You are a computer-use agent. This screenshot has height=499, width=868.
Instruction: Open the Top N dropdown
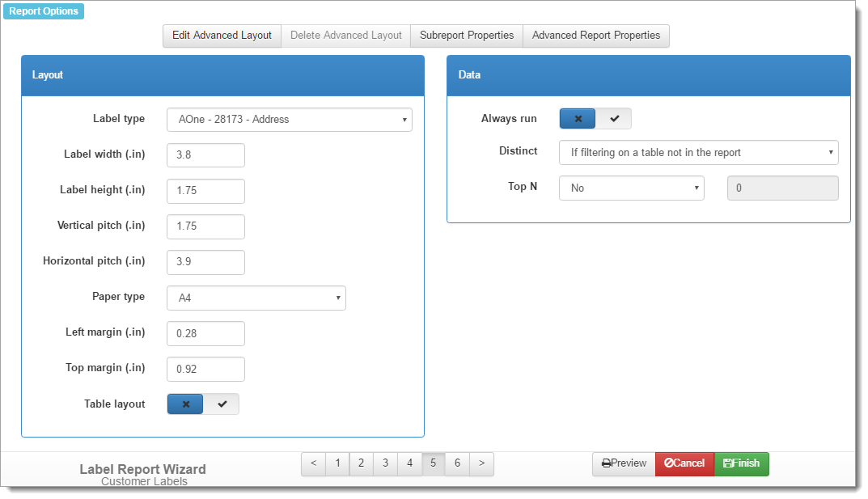tap(631, 188)
